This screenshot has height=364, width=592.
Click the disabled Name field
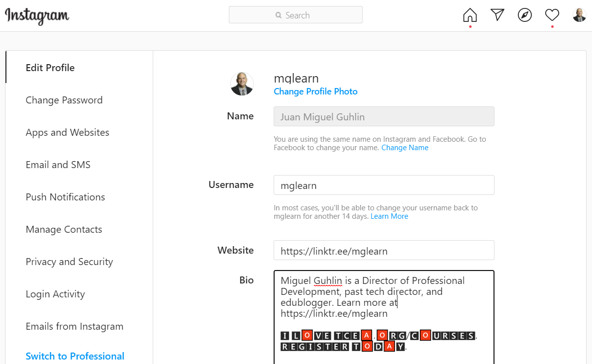[384, 116]
